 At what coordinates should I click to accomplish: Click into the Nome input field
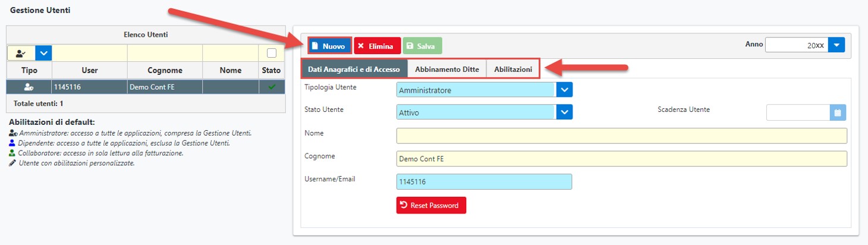(621, 136)
